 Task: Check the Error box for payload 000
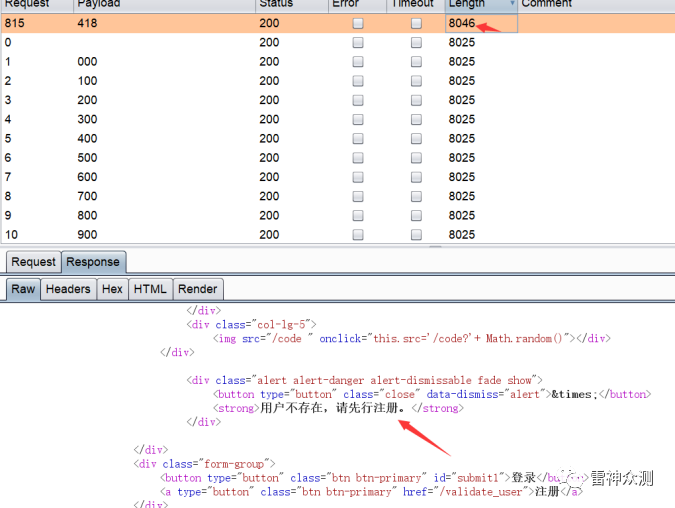pos(358,62)
